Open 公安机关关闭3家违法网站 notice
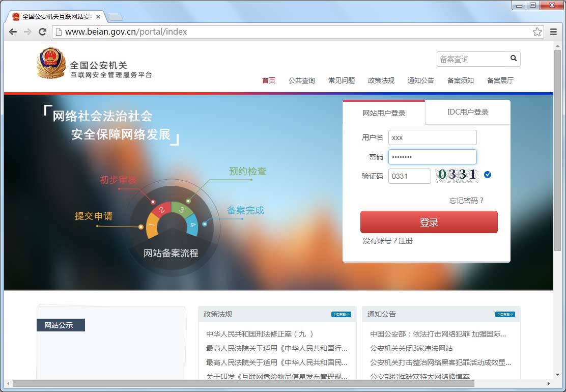The height and width of the screenshot is (392, 566). tap(411, 348)
